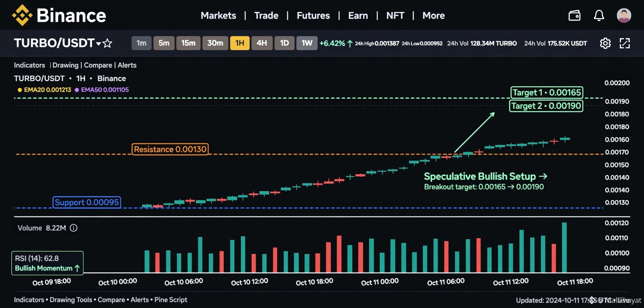644x308 pixels.
Task: Click the Support 0.00095 label
Action: [x=87, y=202]
